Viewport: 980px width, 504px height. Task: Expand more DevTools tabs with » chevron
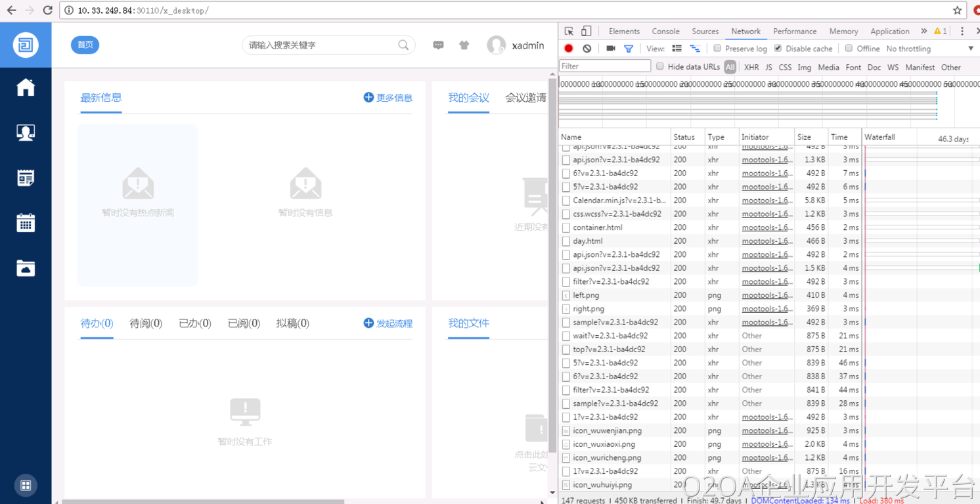click(x=924, y=32)
